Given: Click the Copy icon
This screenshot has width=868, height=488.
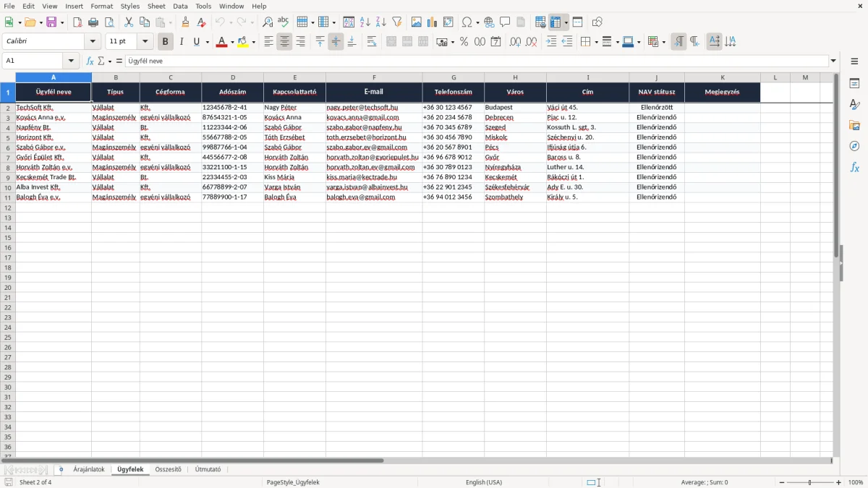Looking at the screenshot, I should tap(145, 22).
